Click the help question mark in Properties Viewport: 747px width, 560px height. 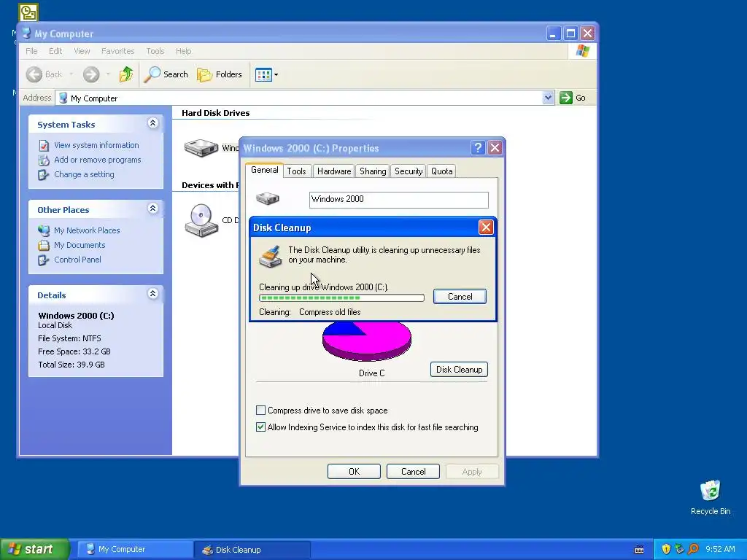point(478,147)
